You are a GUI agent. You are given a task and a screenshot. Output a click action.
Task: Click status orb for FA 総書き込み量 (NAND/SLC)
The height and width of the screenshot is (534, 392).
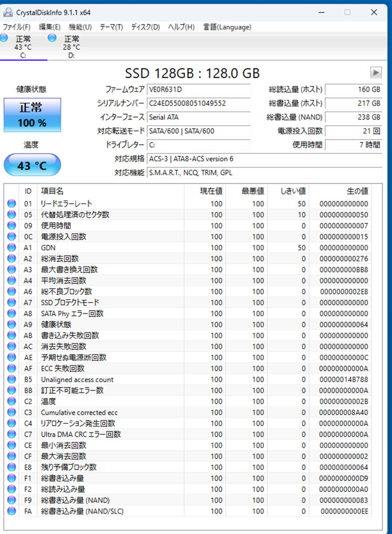pyautogui.click(x=12, y=511)
